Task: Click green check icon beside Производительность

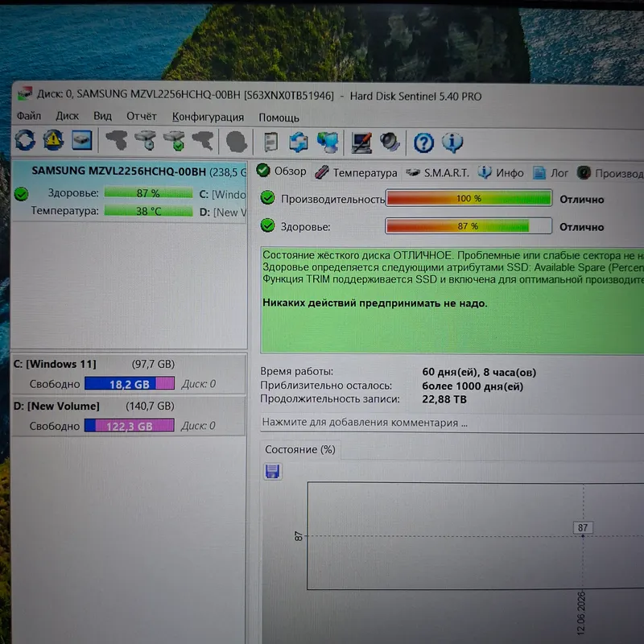Action: [267, 198]
